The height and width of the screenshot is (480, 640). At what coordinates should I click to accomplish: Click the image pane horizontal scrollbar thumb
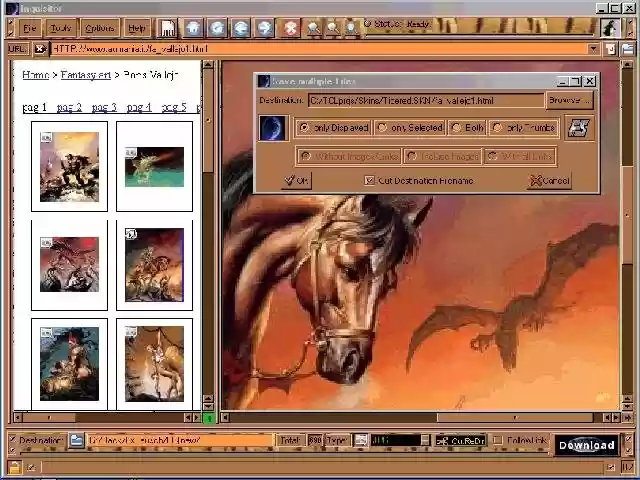(x=515, y=418)
